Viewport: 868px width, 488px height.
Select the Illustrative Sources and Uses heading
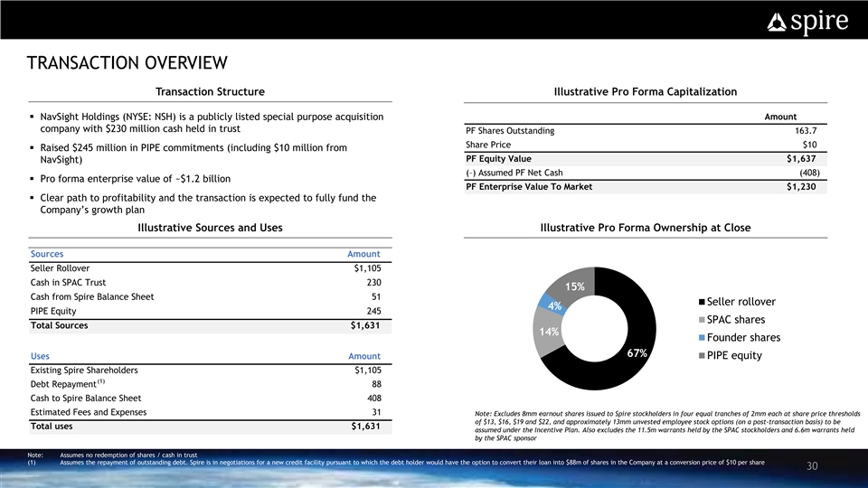coord(210,228)
